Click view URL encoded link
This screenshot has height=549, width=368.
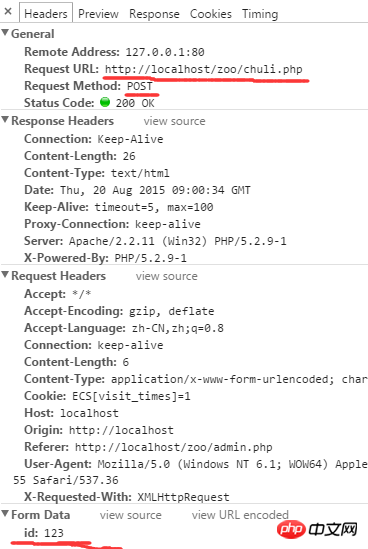(240, 515)
